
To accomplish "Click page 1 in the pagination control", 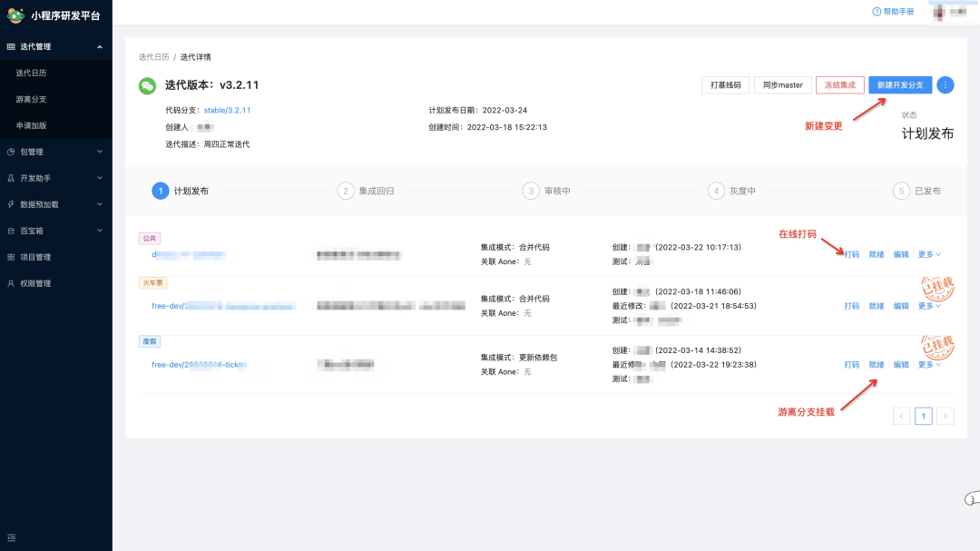I will click(x=924, y=415).
